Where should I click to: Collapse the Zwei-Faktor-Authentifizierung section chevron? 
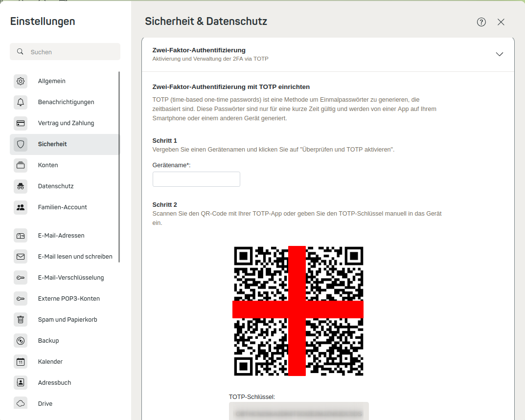(499, 54)
